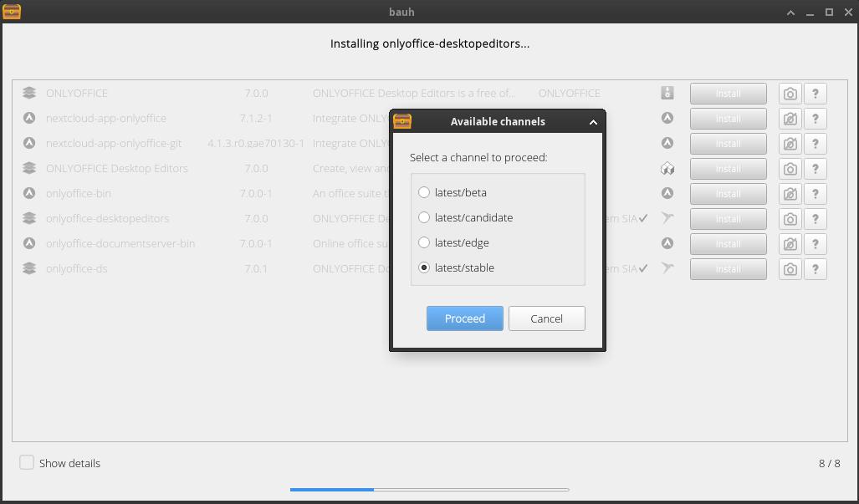
Task: Show info for onlyoffice-ds
Action: pyautogui.click(x=816, y=269)
